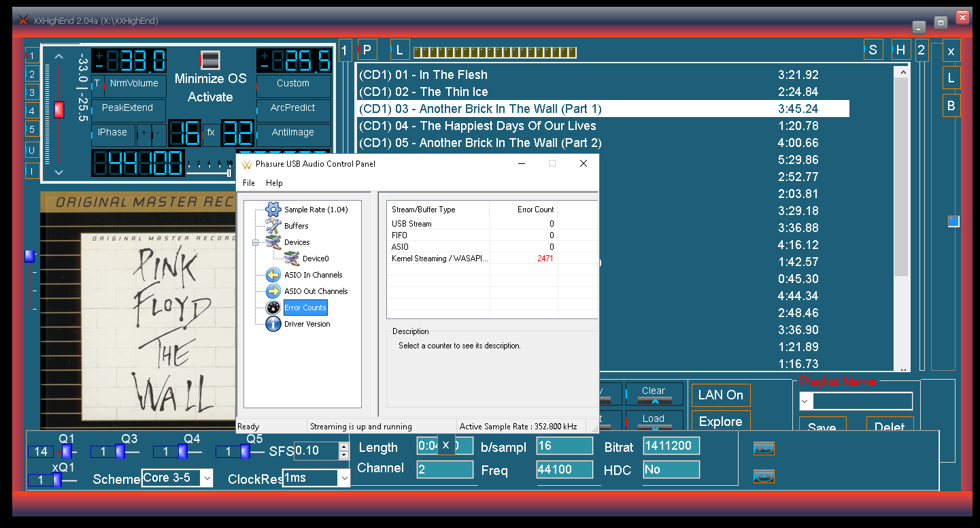
Task: Decrease SFS value with down stepper
Action: [343, 455]
